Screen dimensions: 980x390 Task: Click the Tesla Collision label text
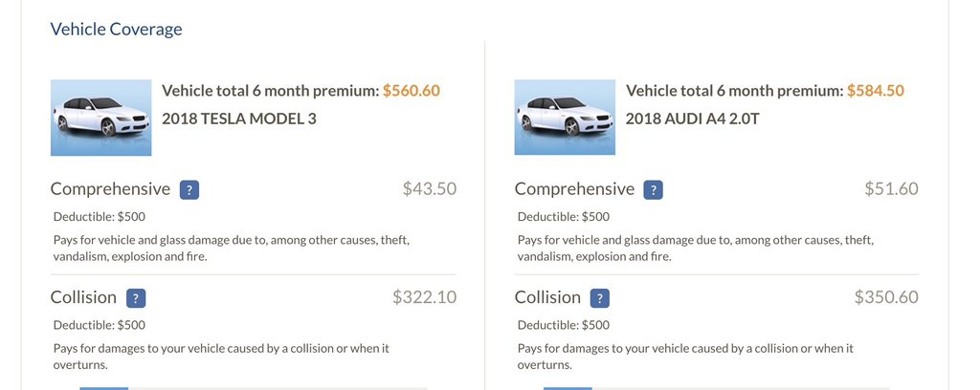tap(83, 297)
